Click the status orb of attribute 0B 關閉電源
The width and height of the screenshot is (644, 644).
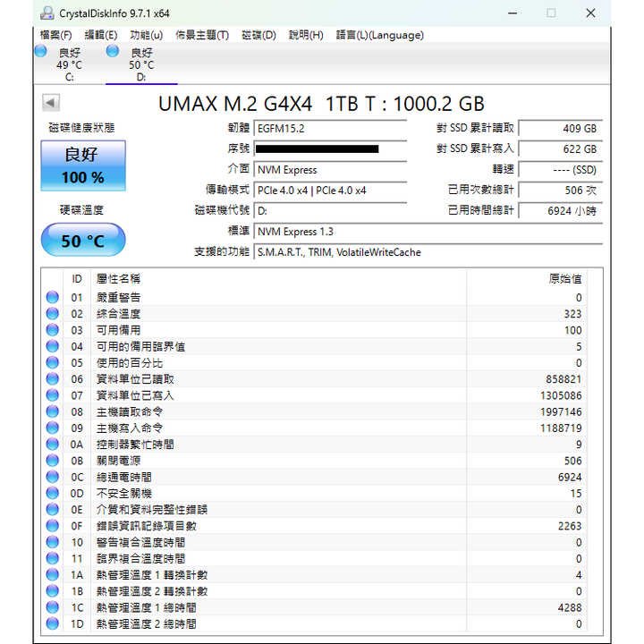pos(53,461)
